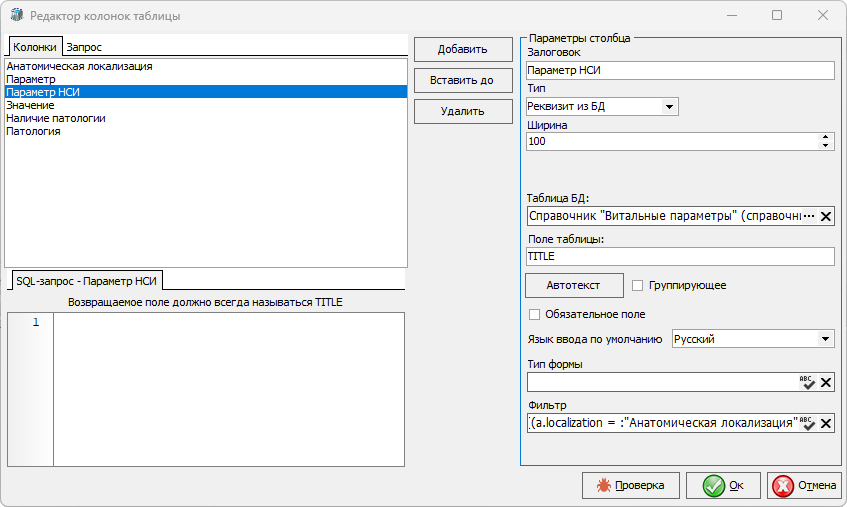The width and height of the screenshot is (847, 507).
Task: Focus the Заголовок input field
Action: (x=680, y=70)
